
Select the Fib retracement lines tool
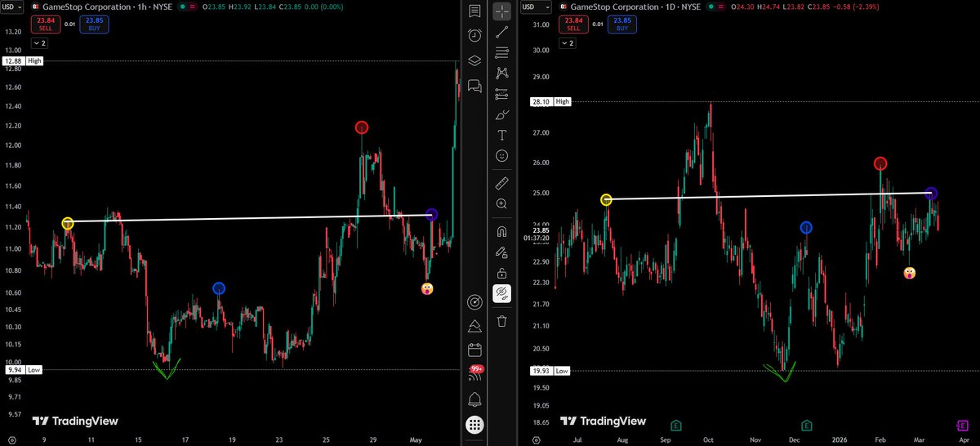(x=501, y=52)
